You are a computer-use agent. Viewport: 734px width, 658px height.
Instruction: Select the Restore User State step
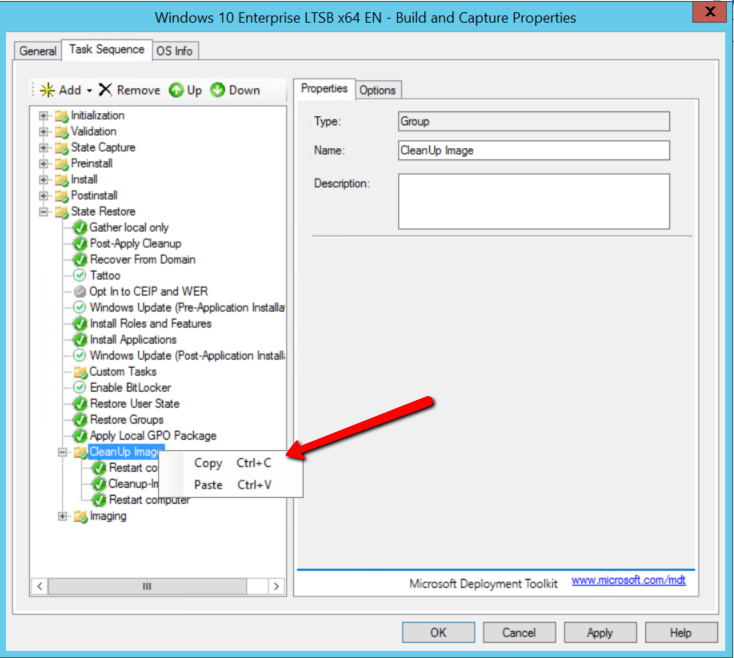click(135, 404)
